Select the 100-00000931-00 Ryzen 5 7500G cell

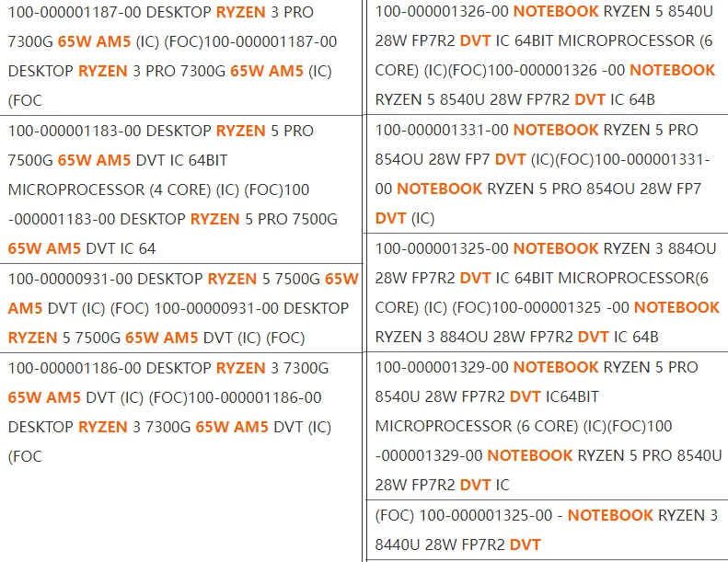(180, 308)
